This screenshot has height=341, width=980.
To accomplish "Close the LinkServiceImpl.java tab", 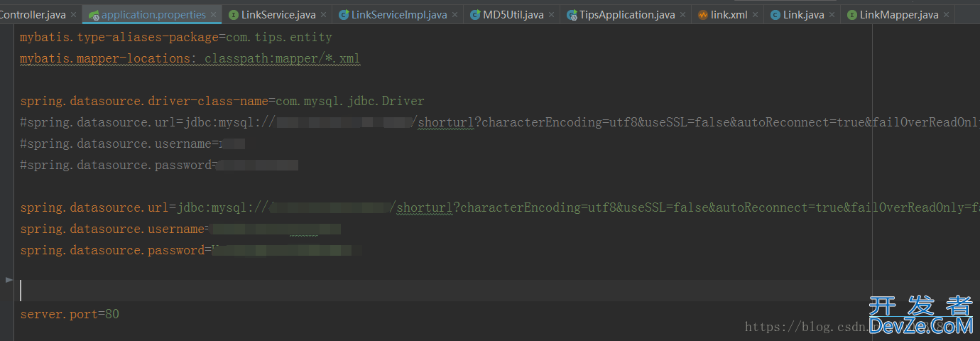I will [x=454, y=15].
